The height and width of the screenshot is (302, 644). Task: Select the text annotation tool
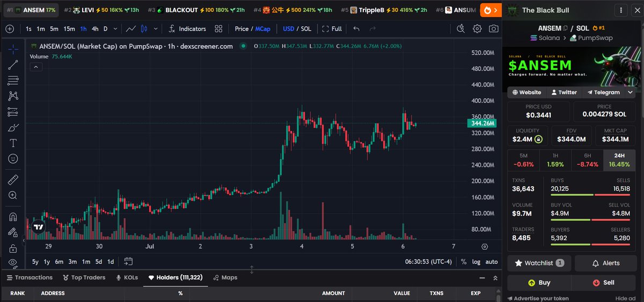pyautogui.click(x=13, y=143)
